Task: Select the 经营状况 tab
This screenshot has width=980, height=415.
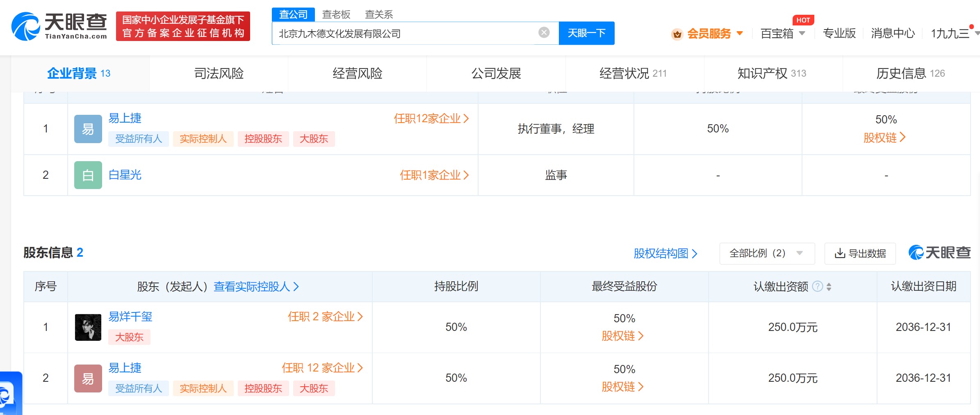Action: 634,73
